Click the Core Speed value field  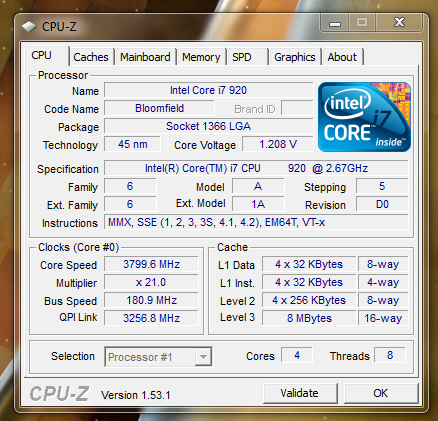(151, 264)
